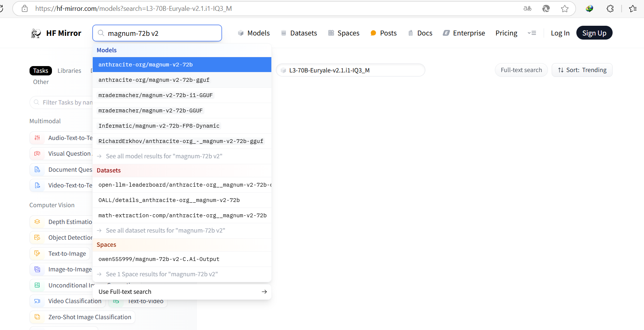Open the Posts nav item
The image size is (644, 330).
click(383, 33)
